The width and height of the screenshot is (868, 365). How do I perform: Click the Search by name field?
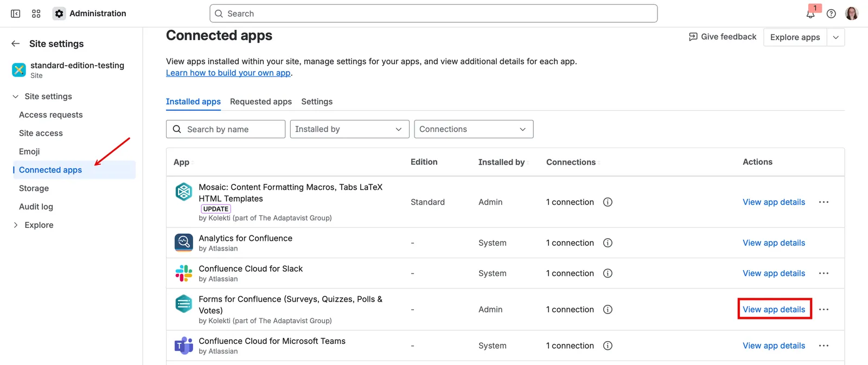tap(226, 129)
